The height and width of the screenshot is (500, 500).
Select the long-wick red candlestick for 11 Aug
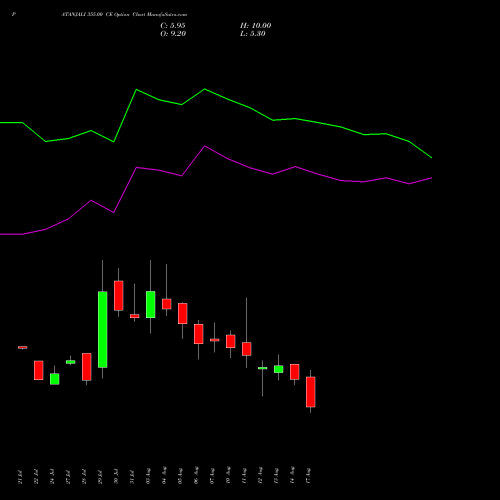click(247, 349)
